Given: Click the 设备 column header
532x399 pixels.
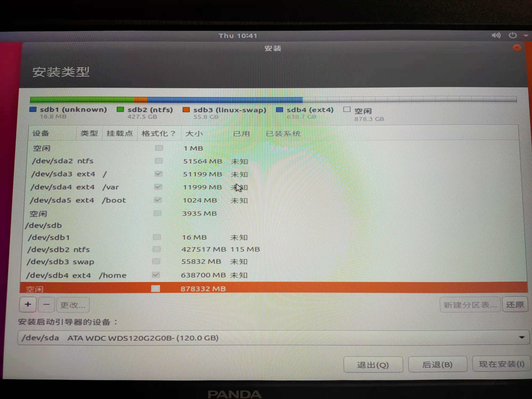Looking at the screenshot, I should [x=41, y=133].
